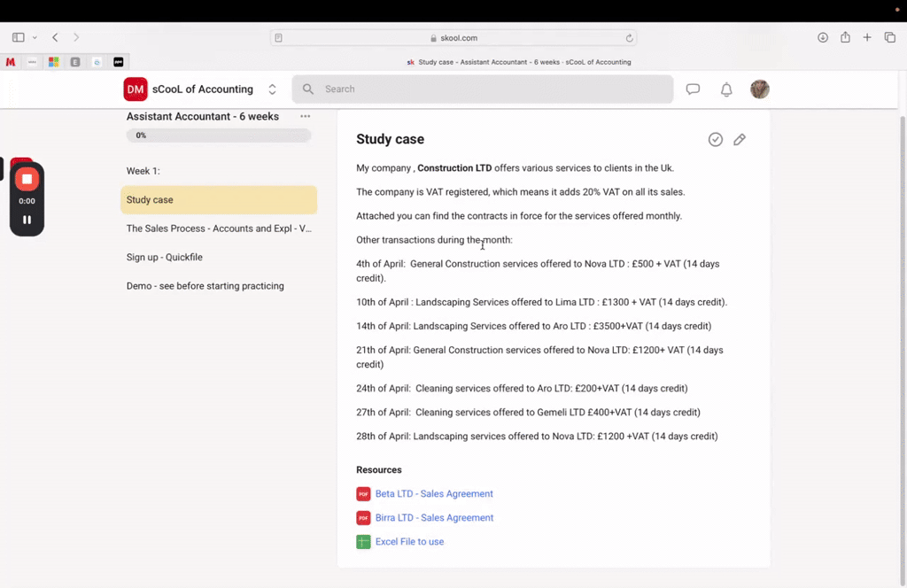Reload the skool.com page

[x=629, y=38]
